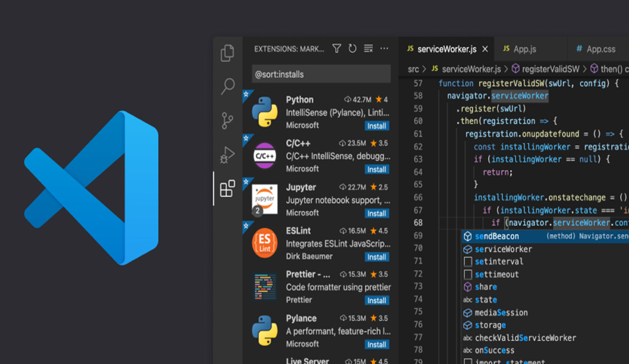Open the Source Control view

227,120
